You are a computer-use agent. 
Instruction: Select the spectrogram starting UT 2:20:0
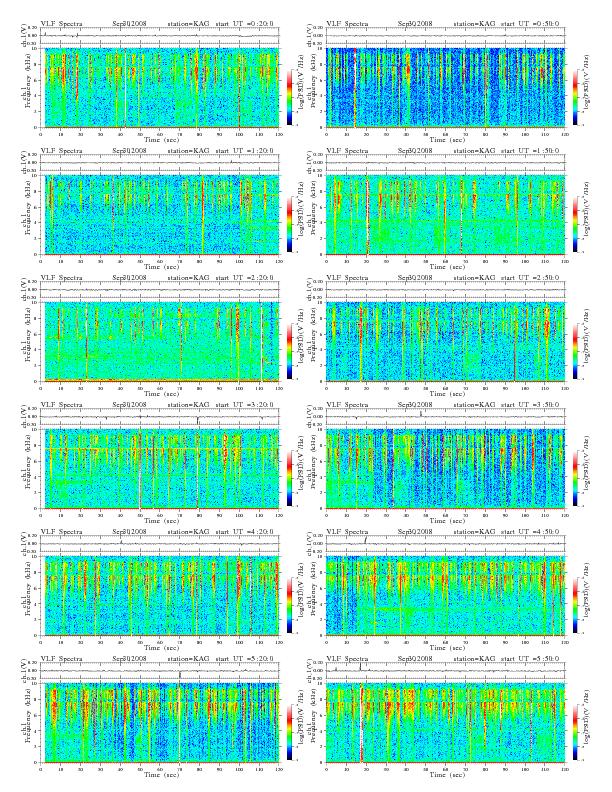point(160,341)
